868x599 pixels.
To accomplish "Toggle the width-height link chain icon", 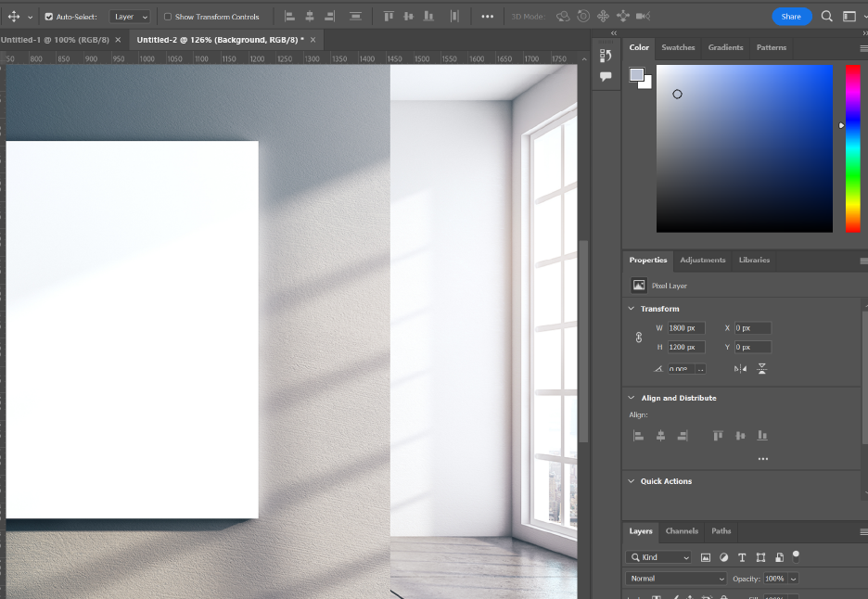I will click(638, 338).
